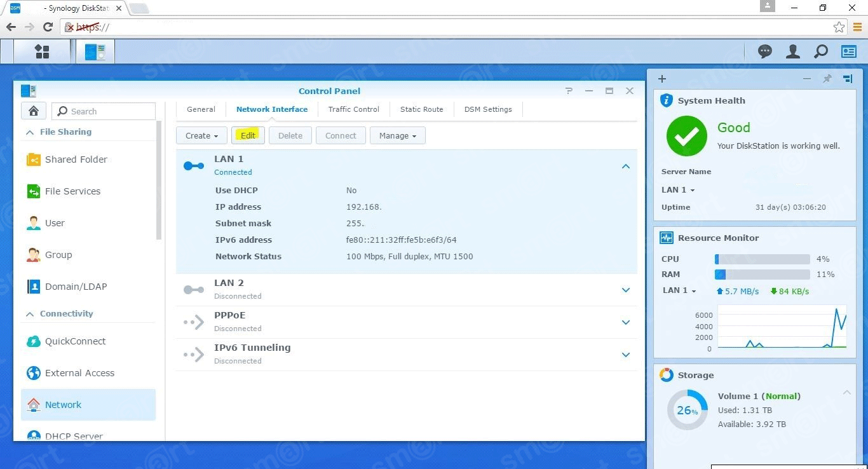The width and height of the screenshot is (868, 469).
Task: Open File Services in sidebar
Action: point(88,191)
